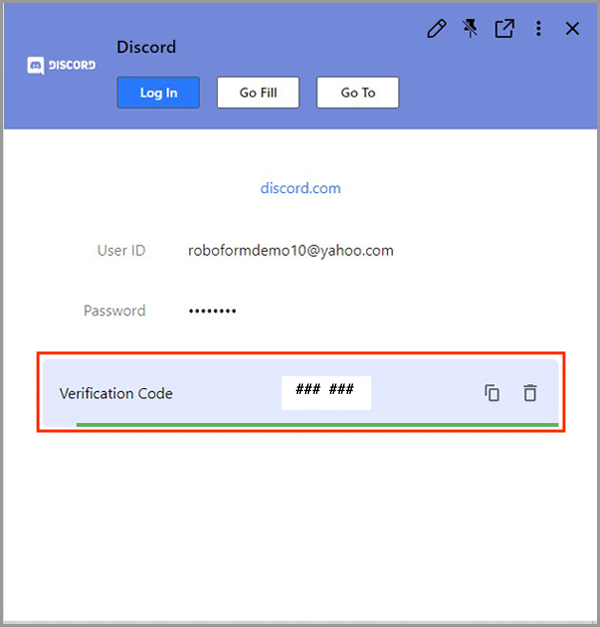Copy the verification code icon

(x=492, y=393)
